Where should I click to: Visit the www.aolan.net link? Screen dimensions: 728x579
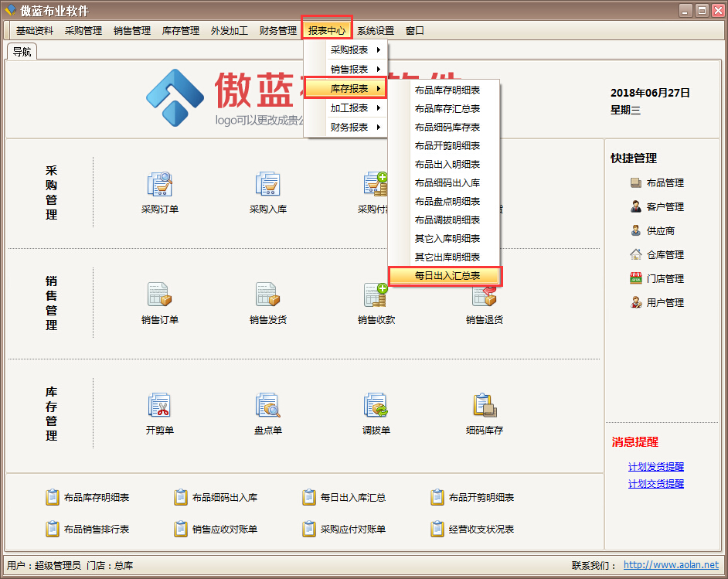[x=671, y=565]
